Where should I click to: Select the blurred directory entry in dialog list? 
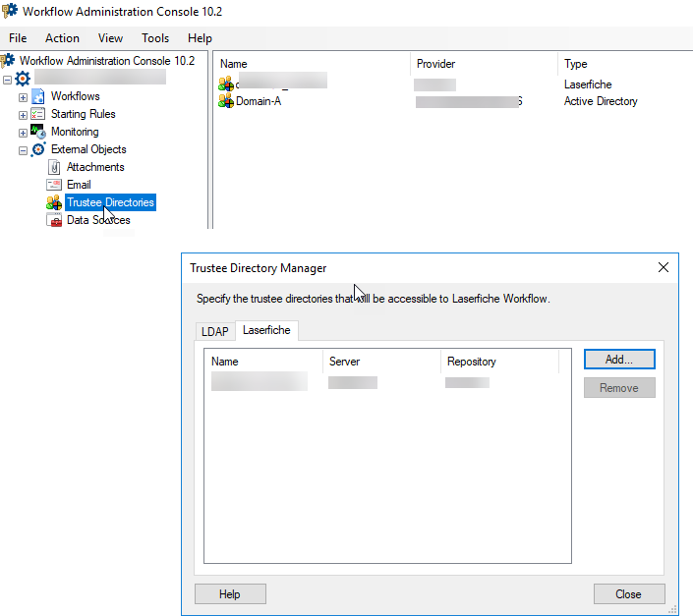(x=260, y=381)
